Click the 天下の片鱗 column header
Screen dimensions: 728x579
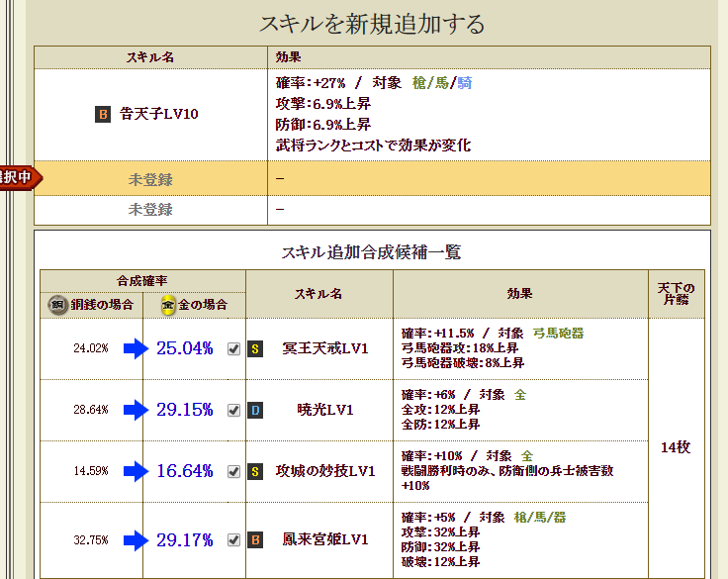point(676,294)
